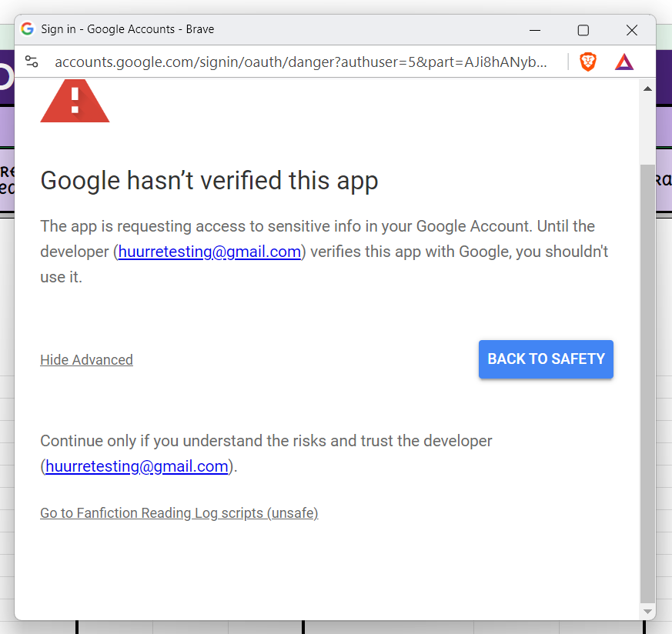
Task: Open site settings icon in address bar
Action: (x=32, y=62)
